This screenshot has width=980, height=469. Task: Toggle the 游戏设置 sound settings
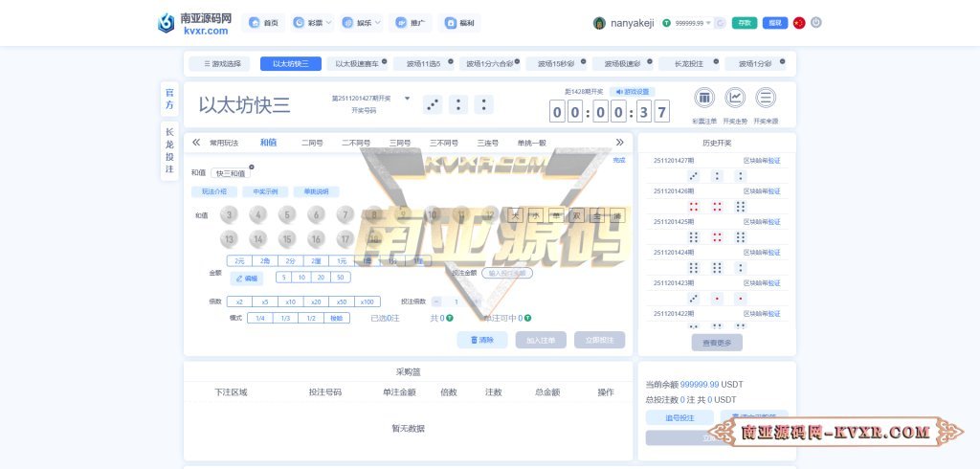pyautogui.click(x=633, y=91)
